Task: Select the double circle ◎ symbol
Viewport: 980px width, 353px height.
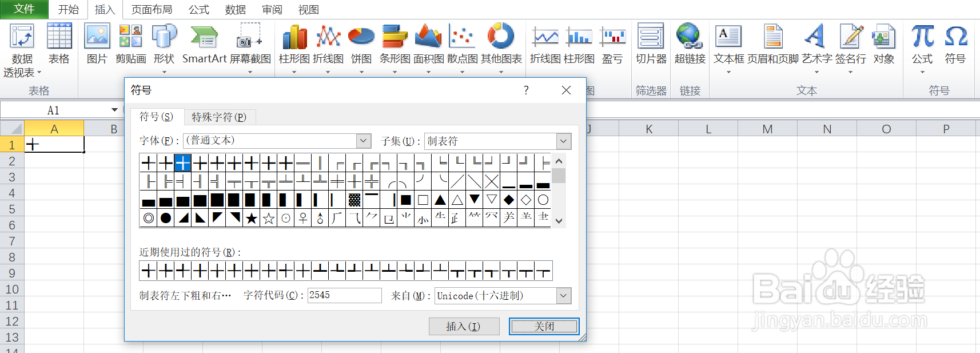Action: [149, 218]
